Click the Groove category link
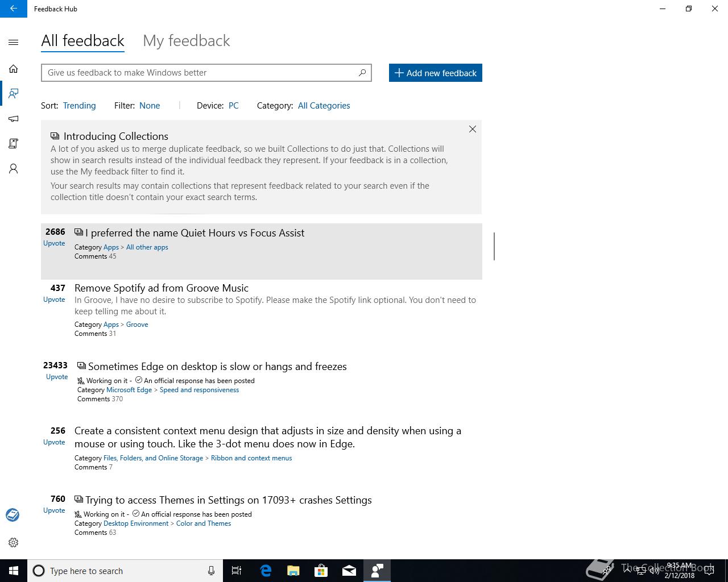This screenshot has height=582, width=728. pyautogui.click(x=137, y=325)
